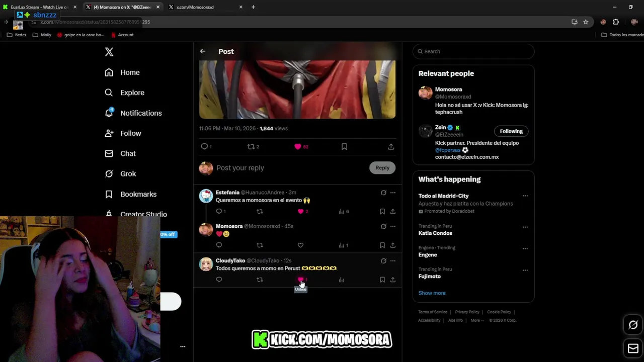
Task: Click the Following button for Zein
Action: tap(511, 131)
